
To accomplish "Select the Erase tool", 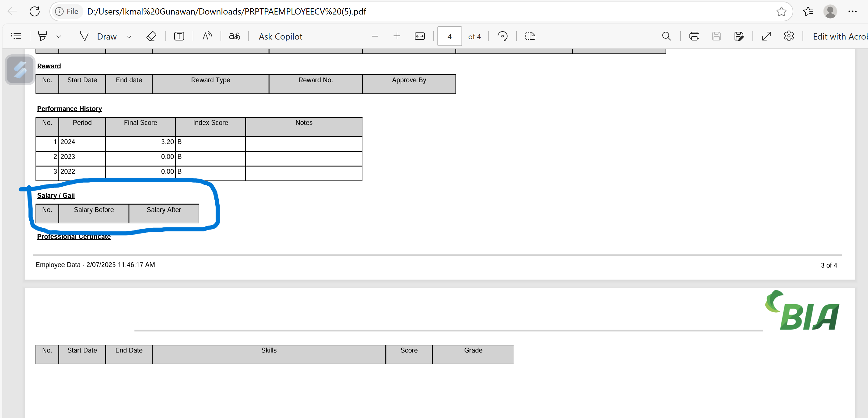I will click(x=151, y=36).
